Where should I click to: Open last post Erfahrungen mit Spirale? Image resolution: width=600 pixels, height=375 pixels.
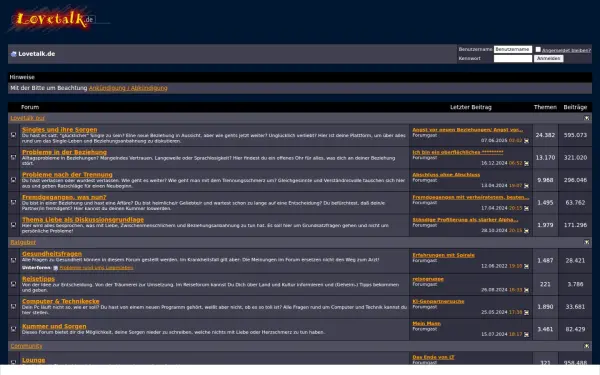tap(443, 255)
